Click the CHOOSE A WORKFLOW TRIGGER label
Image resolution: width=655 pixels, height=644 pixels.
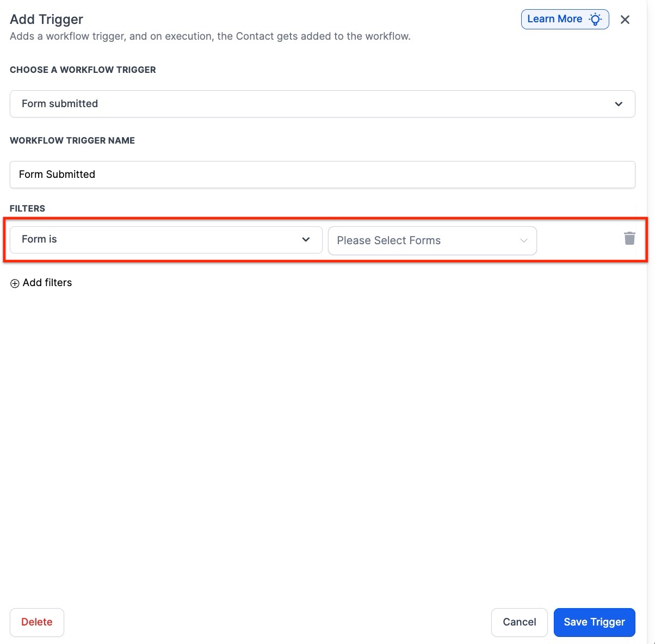[83, 70]
